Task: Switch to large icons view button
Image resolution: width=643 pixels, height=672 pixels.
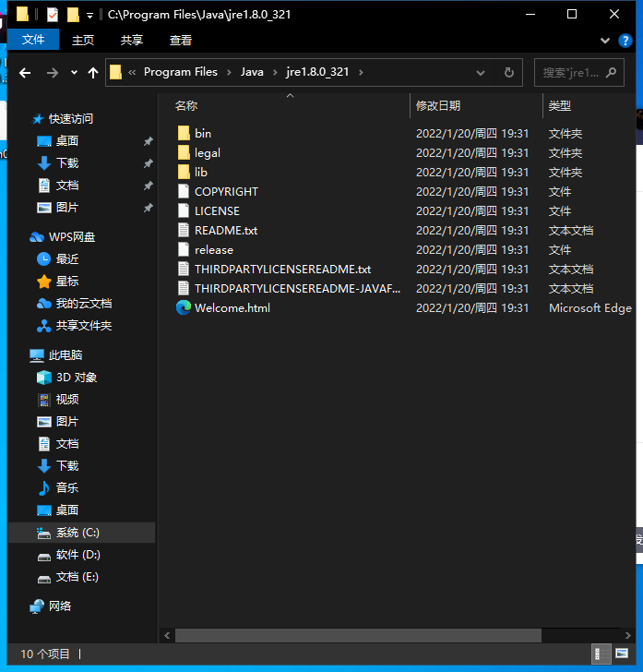Action: (622, 654)
